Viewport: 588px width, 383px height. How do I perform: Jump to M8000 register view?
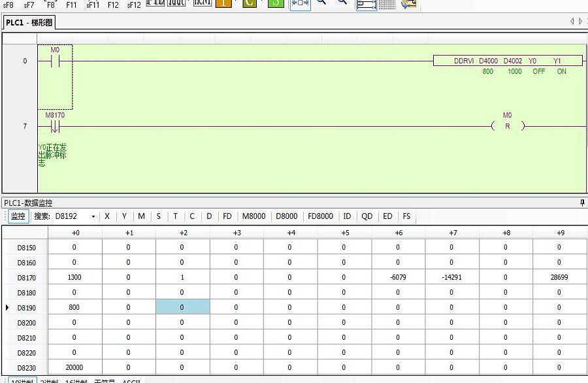253,216
